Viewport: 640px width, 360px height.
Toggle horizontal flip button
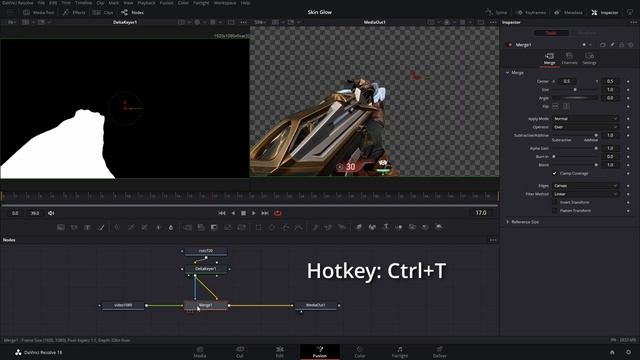tap(556, 106)
